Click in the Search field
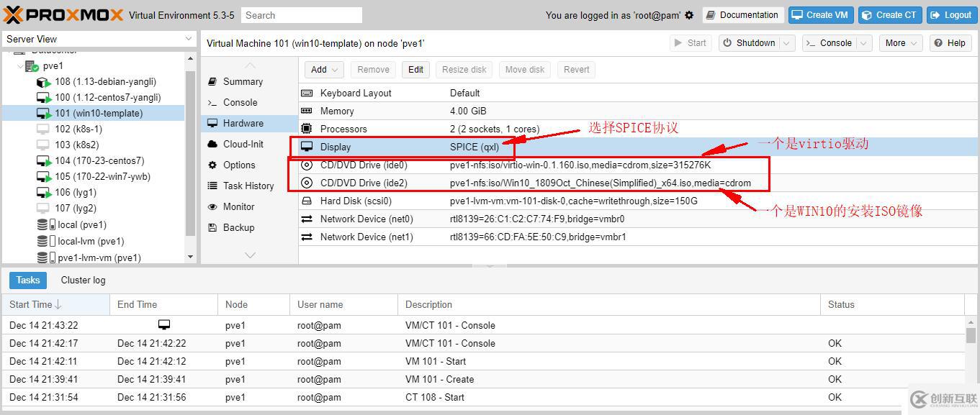The image size is (980, 415). pyautogui.click(x=302, y=15)
